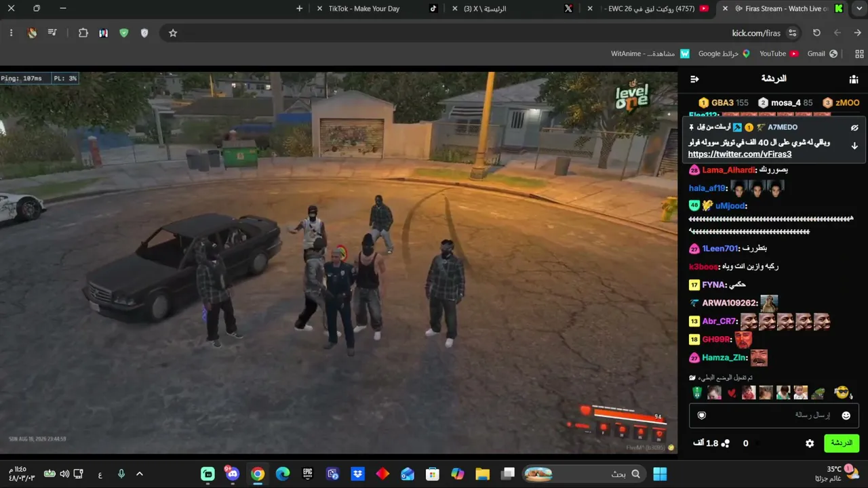Reload the page
The image size is (868, 488).
[816, 33]
